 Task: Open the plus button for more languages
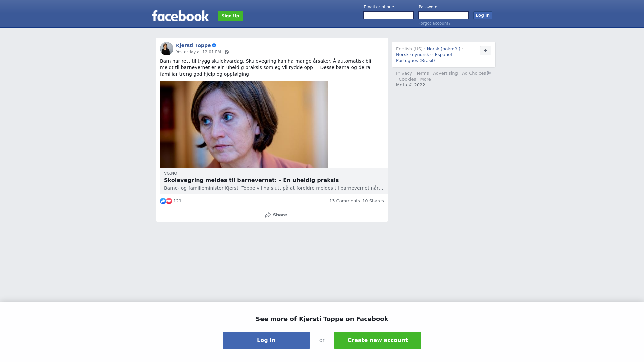click(x=486, y=51)
